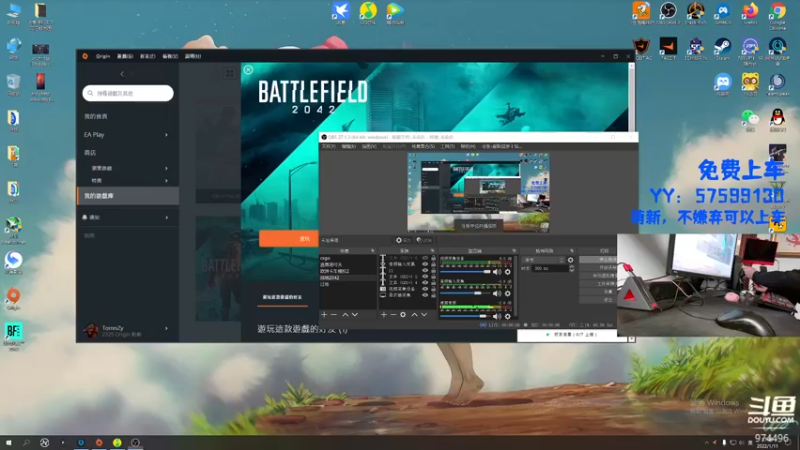This screenshot has width=800, height=450.
Task: Open WeChat desktop shortcut
Action: pos(750,120)
